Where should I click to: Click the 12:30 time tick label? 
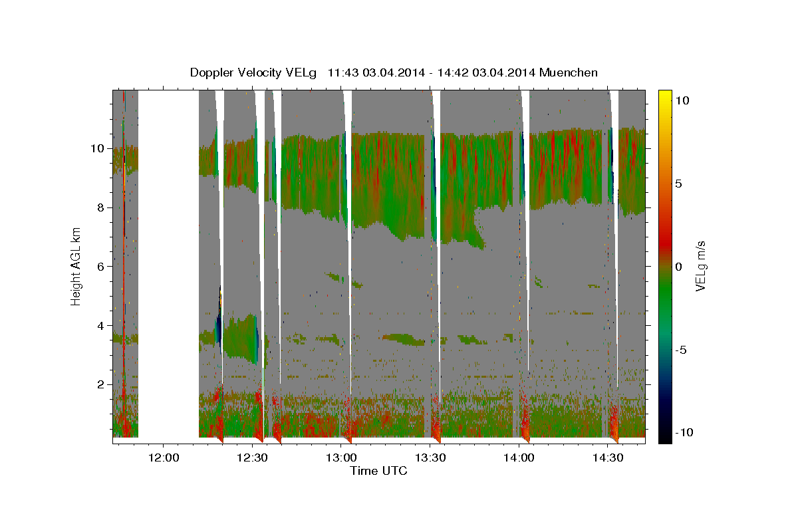[253, 458]
